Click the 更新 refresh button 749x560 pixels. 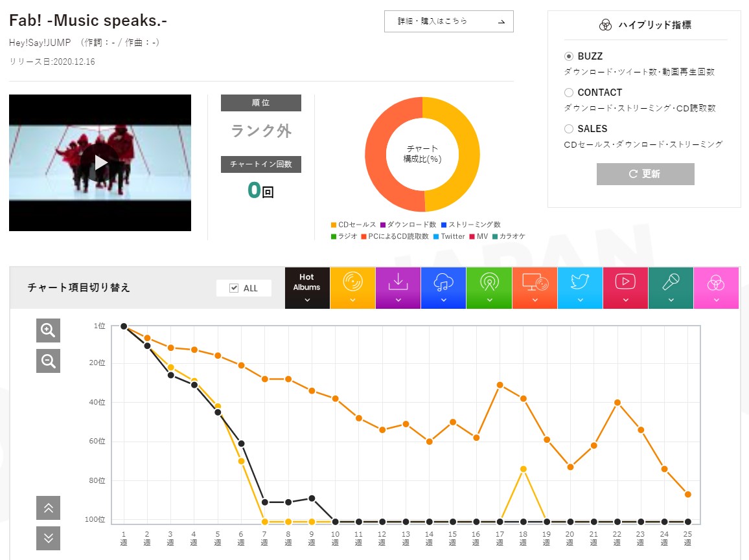645,174
